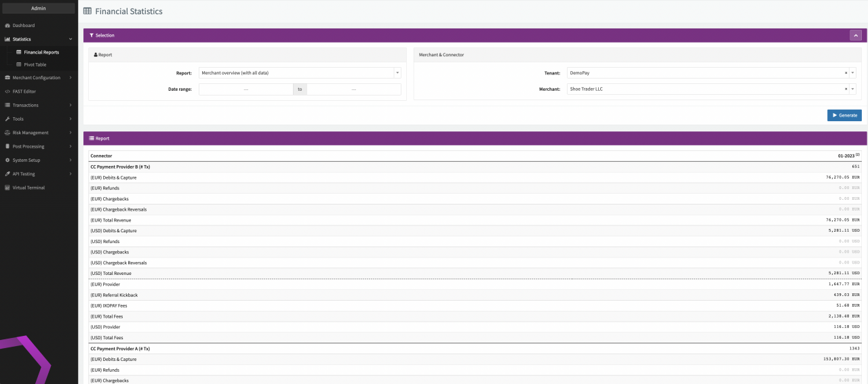Click the Virtual Terminal icon
This screenshot has width=868, height=384.
[x=7, y=188]
